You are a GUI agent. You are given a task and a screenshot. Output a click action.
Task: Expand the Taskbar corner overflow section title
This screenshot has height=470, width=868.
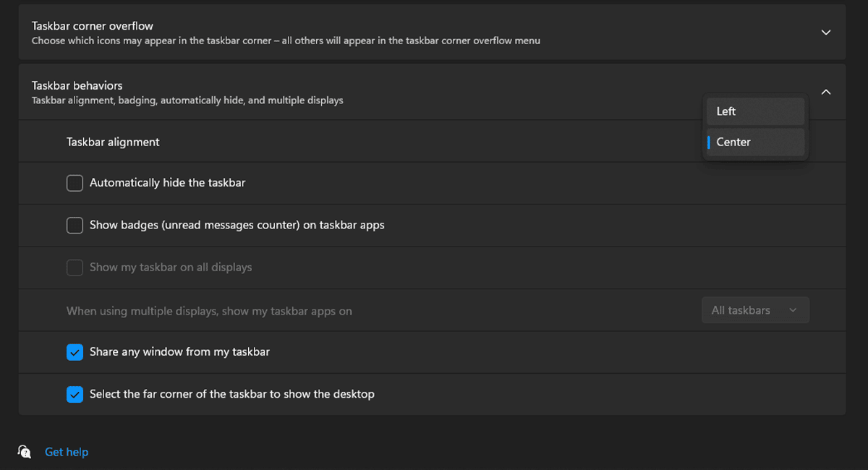coord(93,26)
